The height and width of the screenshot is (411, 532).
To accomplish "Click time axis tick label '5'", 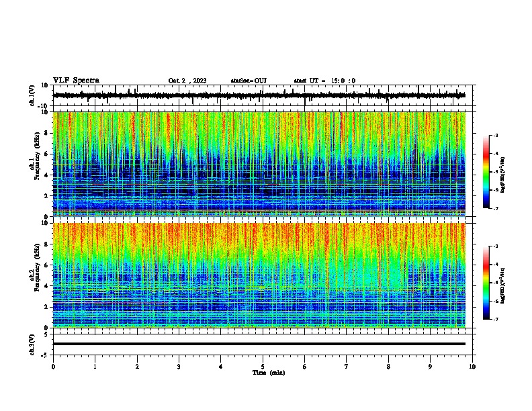I will click(263, 367).
